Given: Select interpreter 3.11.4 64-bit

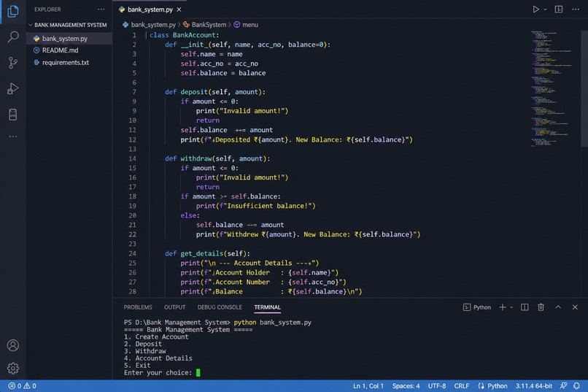Looking at the screenshot, I should click(x=533, y=385).
